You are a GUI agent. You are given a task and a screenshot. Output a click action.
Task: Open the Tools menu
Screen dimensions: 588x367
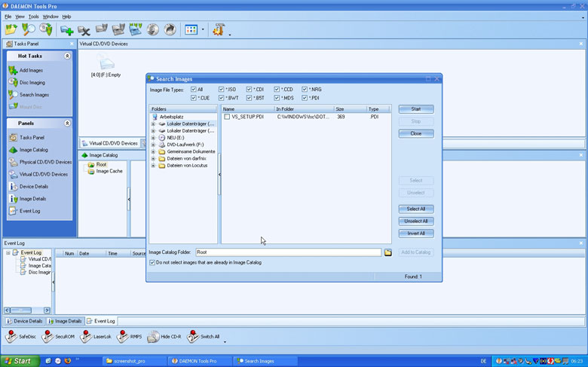[33, 17]
